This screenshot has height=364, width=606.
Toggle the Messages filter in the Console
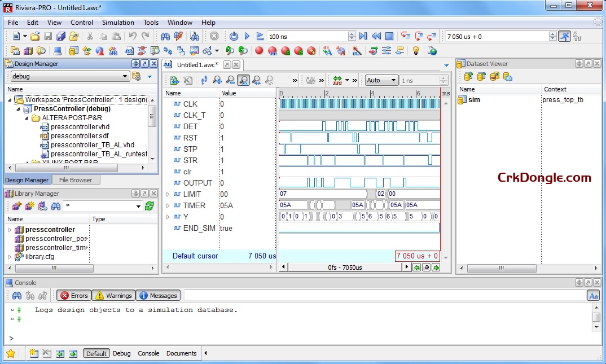(x=158, y=295)
